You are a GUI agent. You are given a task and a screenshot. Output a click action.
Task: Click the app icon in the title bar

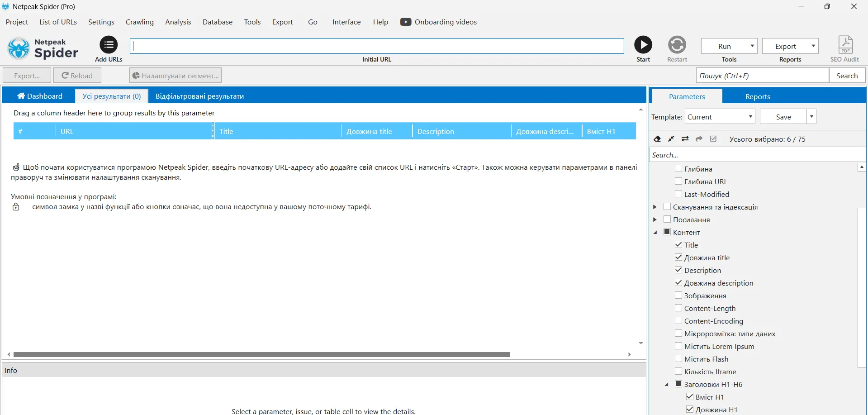tap(5, 6)
